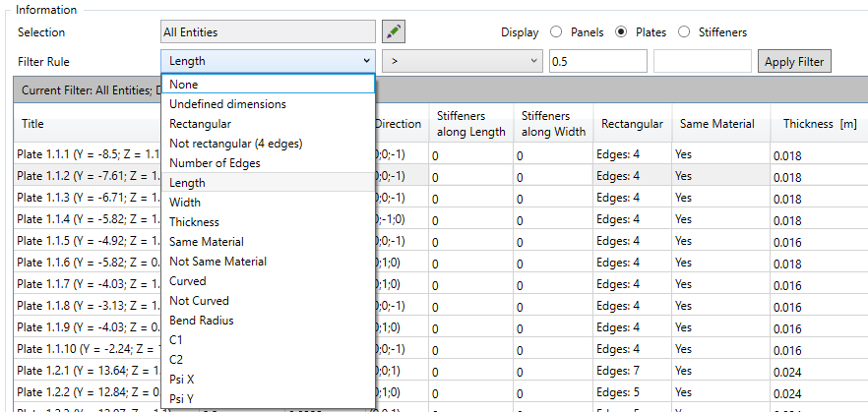The height and width of the screenshot is (412, 868).
Task: Choose Undefined dimensions filter option
Action: [x=268, y=104]
